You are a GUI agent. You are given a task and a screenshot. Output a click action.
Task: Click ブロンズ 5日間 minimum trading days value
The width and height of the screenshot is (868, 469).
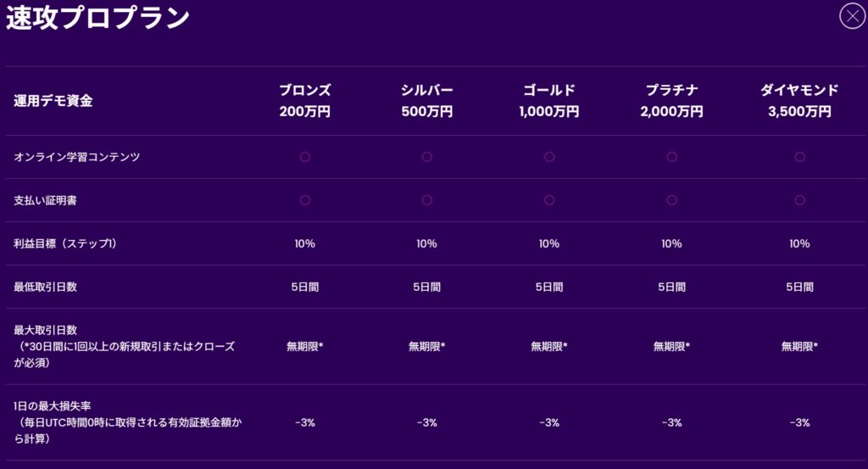(305, 287)
